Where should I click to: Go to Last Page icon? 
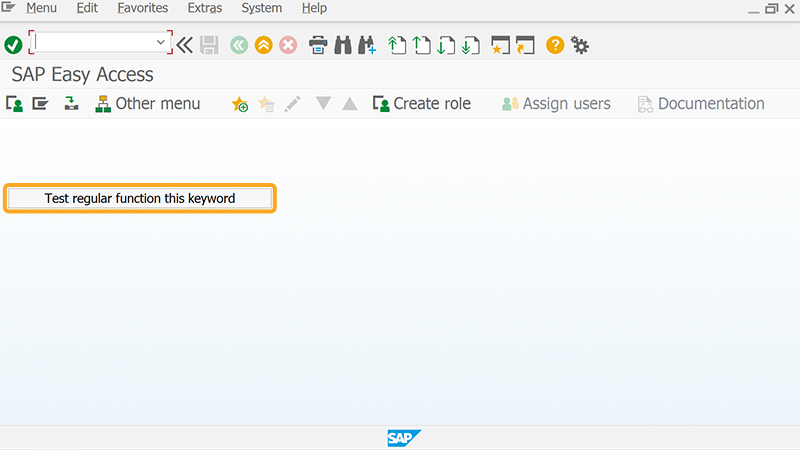point(471,45)
